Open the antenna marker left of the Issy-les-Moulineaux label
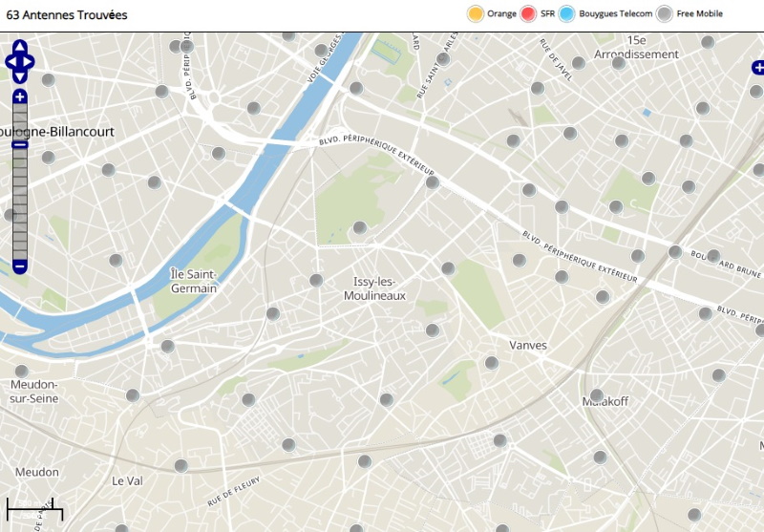764x532 pixels. click(316, 280)
